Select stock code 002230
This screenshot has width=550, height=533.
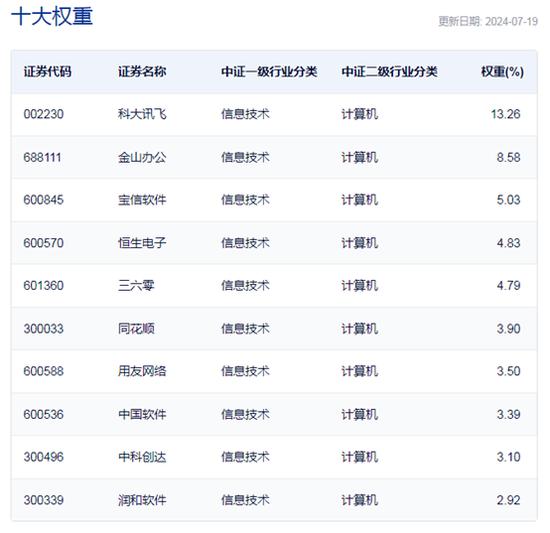(43, 114)
